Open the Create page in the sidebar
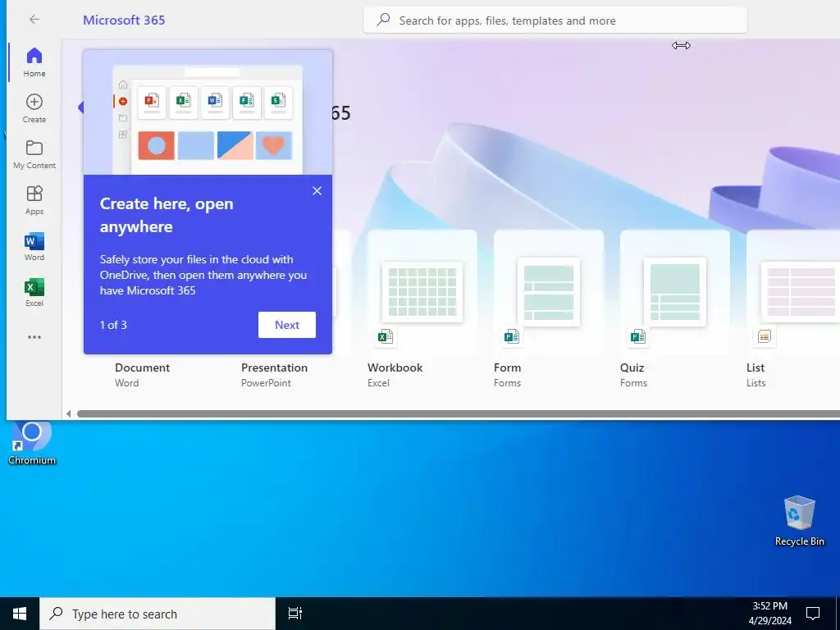Screen dimensions: 840x630 pyautogui.click(x=34, y=108)
